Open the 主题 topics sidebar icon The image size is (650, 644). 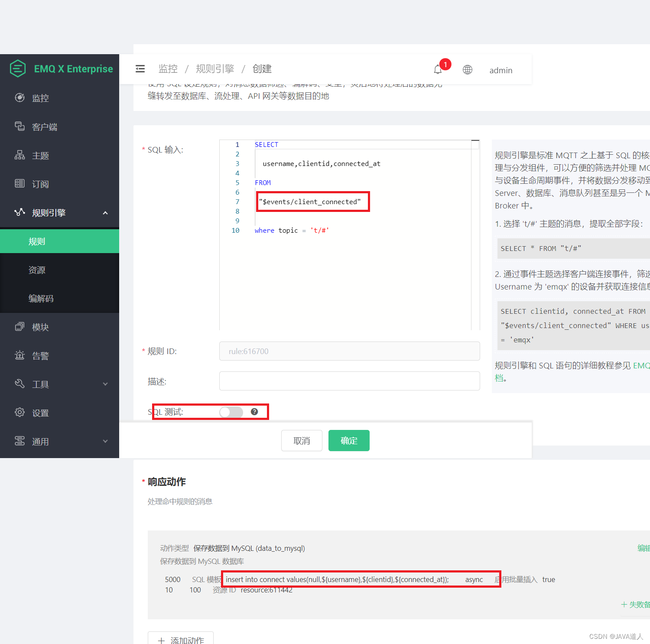point(19,155)
